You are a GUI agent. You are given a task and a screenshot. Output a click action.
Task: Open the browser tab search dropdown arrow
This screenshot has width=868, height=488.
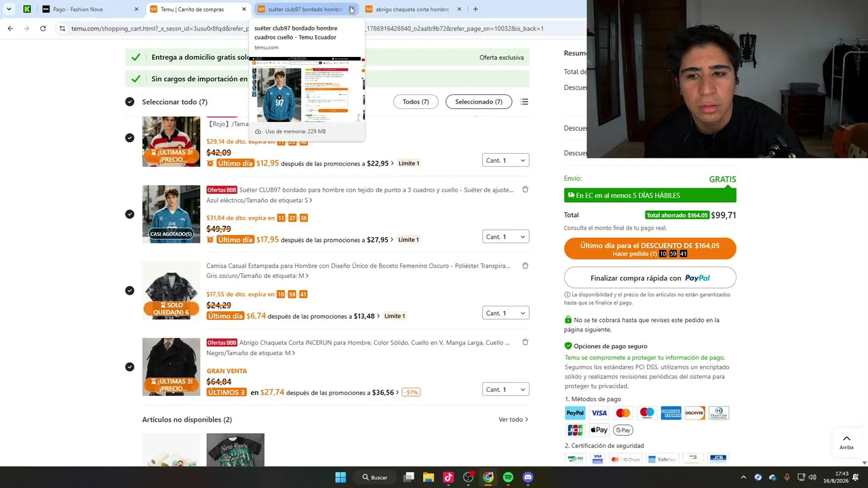pos(9,9)
